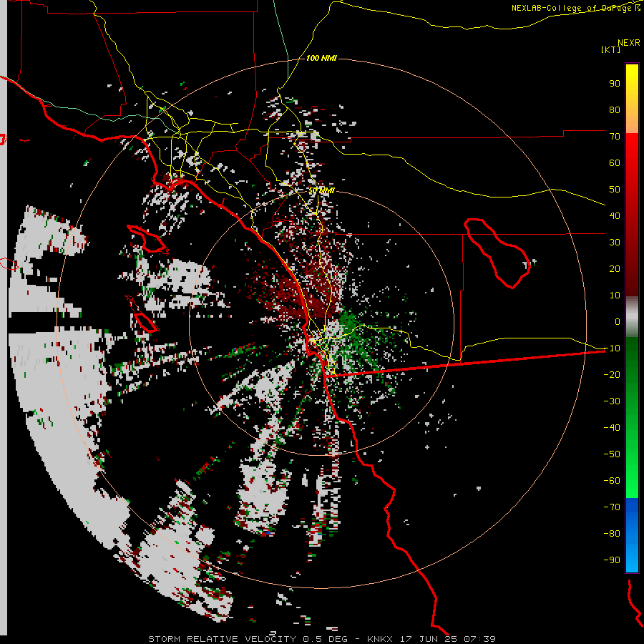Select the positive 60 knot scale label
The height and width of the screenshot is (644, 644).
[x=615, y=163]
